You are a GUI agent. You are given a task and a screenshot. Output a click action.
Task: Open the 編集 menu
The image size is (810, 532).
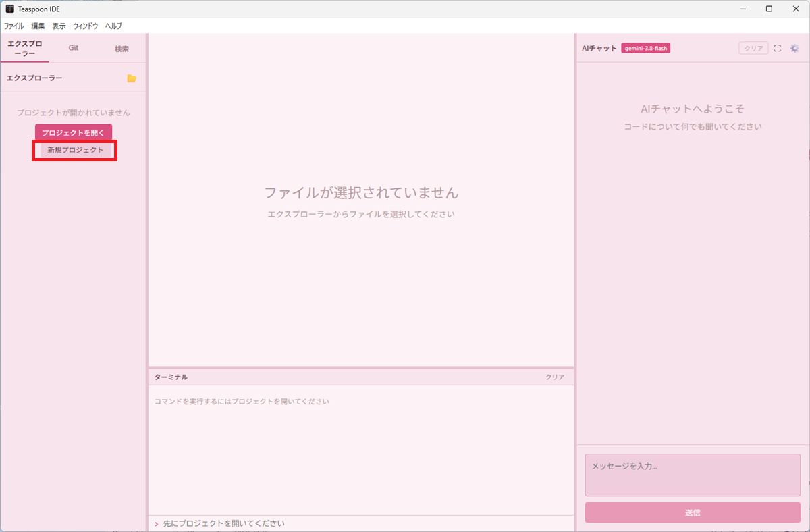point(38,26)
